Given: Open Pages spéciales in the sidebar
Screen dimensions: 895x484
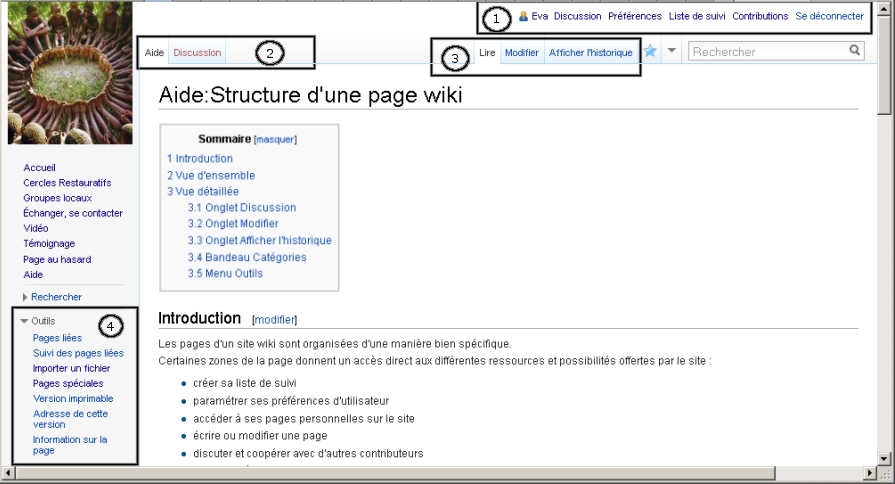Looking at the screenshot, I should pos(68,383).
